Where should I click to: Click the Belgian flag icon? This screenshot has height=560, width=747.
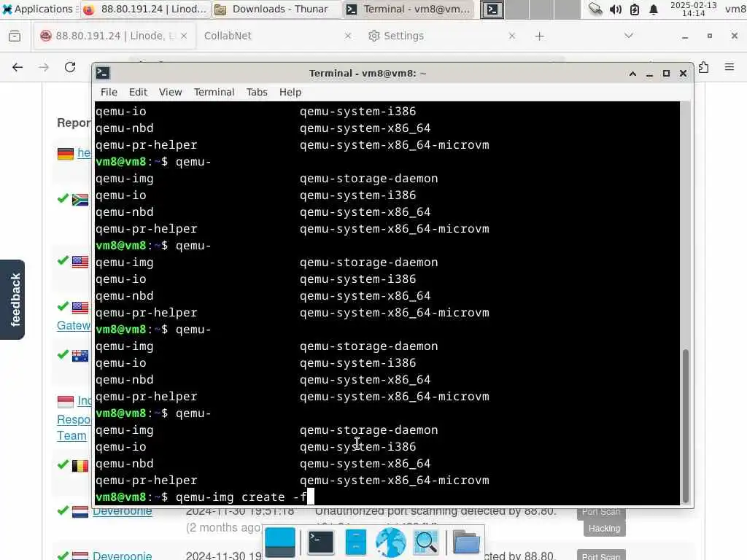pos(80,465)
